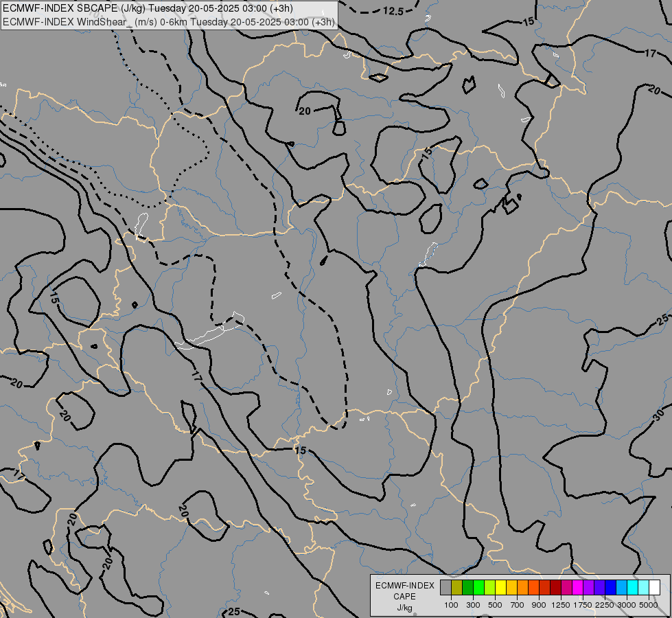Click the CAPE label in the legend

(404, 597)
